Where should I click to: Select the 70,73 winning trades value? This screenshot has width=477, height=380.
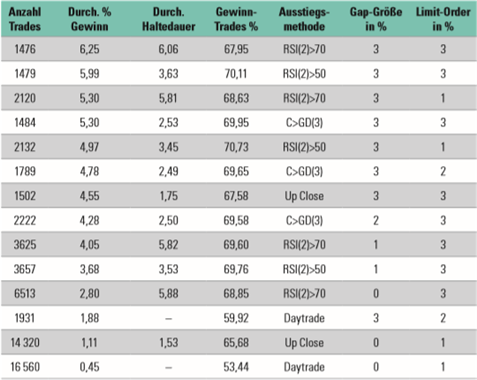click(236, 147)
